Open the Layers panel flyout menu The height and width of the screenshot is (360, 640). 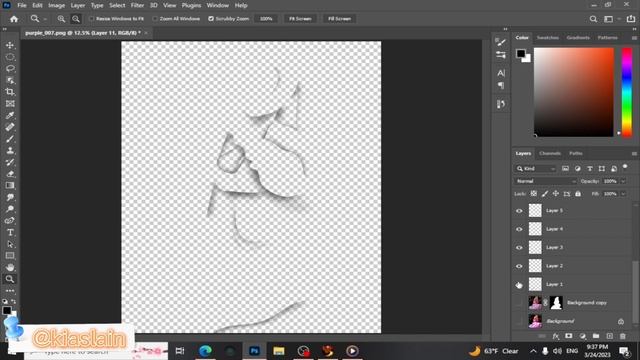(x=634, y=154)
